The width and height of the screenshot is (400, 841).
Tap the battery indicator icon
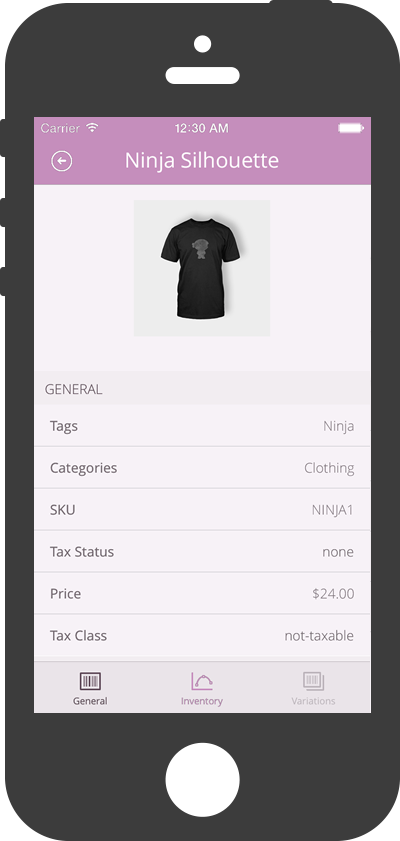click(x=351, y=128)
